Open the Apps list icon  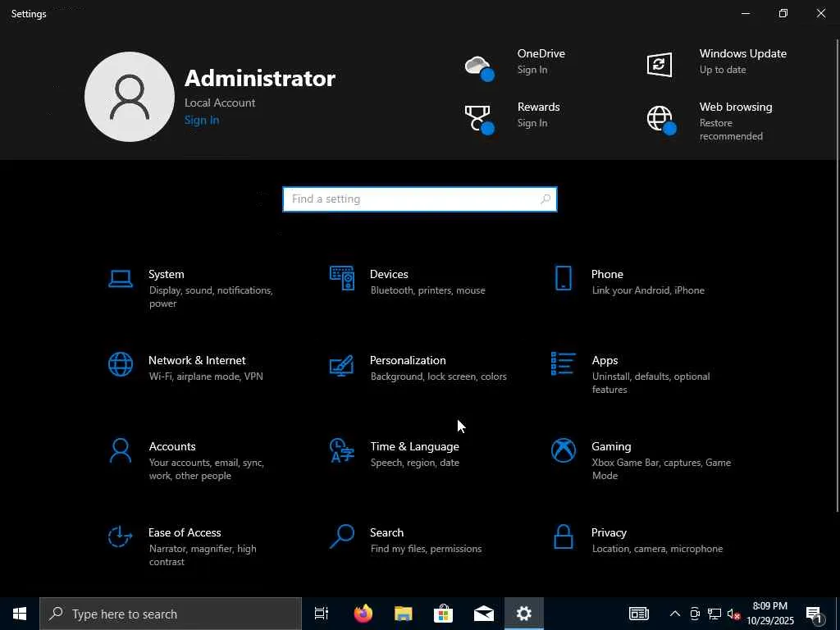(563, 363)
